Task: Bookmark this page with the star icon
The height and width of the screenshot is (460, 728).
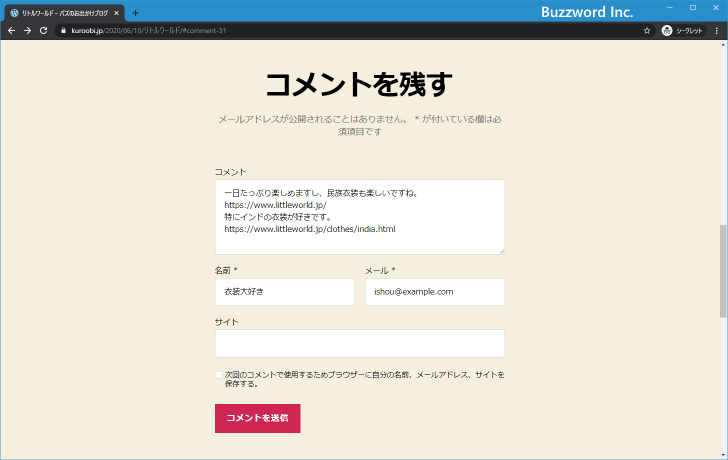Action: [x=647, y=31]
